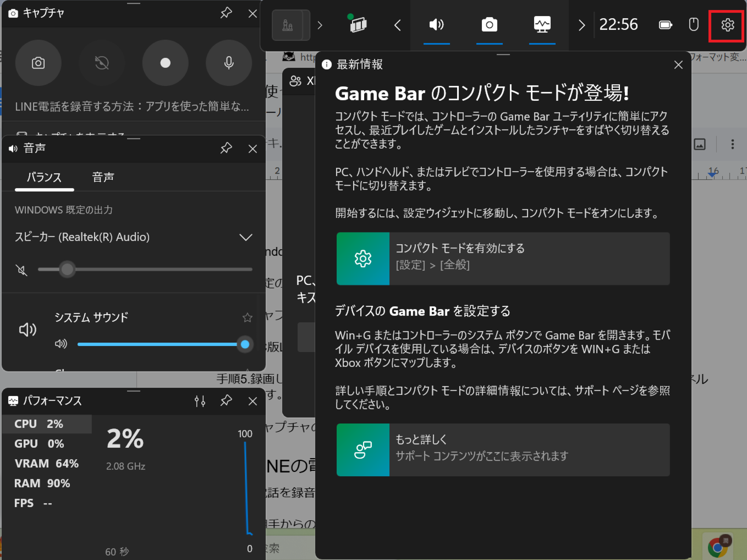Select the CPU 2% metric row

(47, 424)
